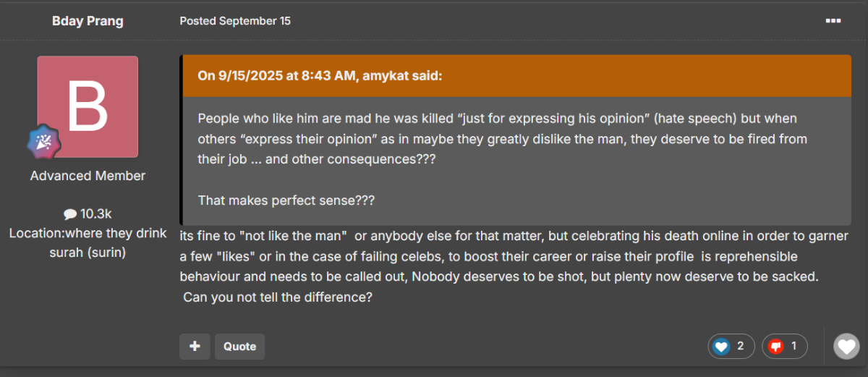Image resolution: width=868 pixels, height=377 pixels.
Task: Click the gray heart react button
Action: (846, 346)
